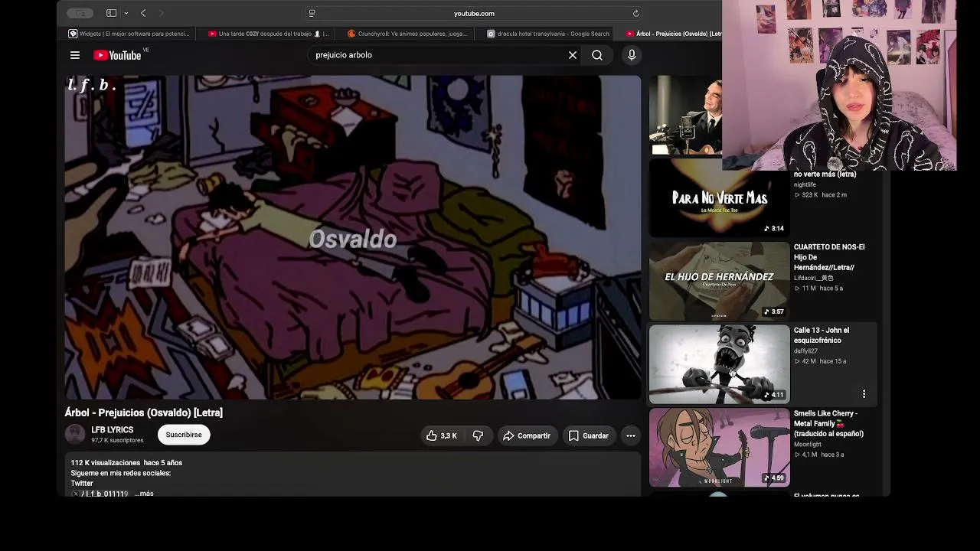Open the options menu for the Calle 13 video
The height and width of the screenshot is (551, 980).
864,394
